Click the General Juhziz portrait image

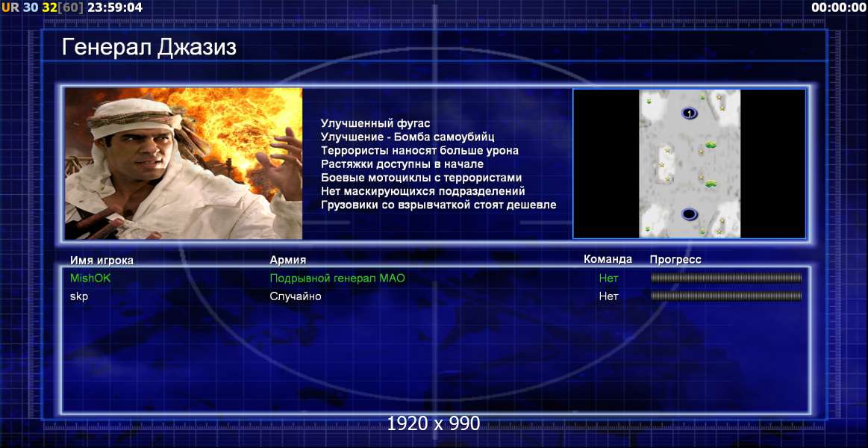pos(184,164)
